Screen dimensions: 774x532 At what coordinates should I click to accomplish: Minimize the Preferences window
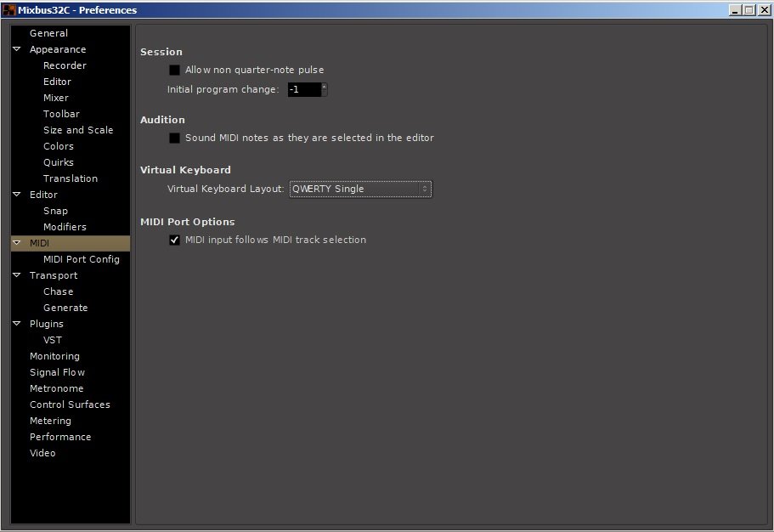pyautogui.click(x=735, y=10)
